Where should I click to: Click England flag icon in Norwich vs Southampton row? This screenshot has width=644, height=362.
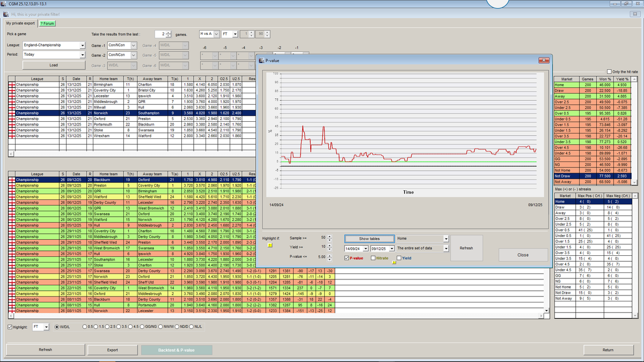[12, 113]
